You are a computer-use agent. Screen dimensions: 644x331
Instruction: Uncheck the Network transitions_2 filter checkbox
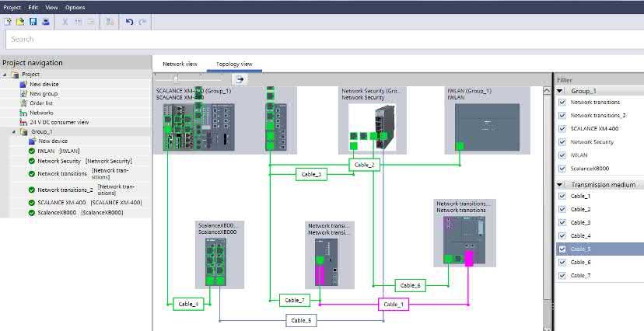pyautogui.click(x=562, y=116)
